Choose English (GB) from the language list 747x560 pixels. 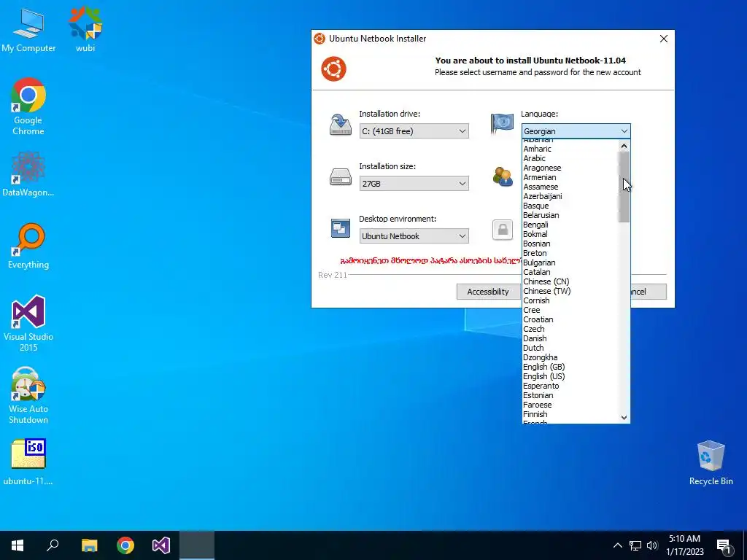click(x=570, y=367)
